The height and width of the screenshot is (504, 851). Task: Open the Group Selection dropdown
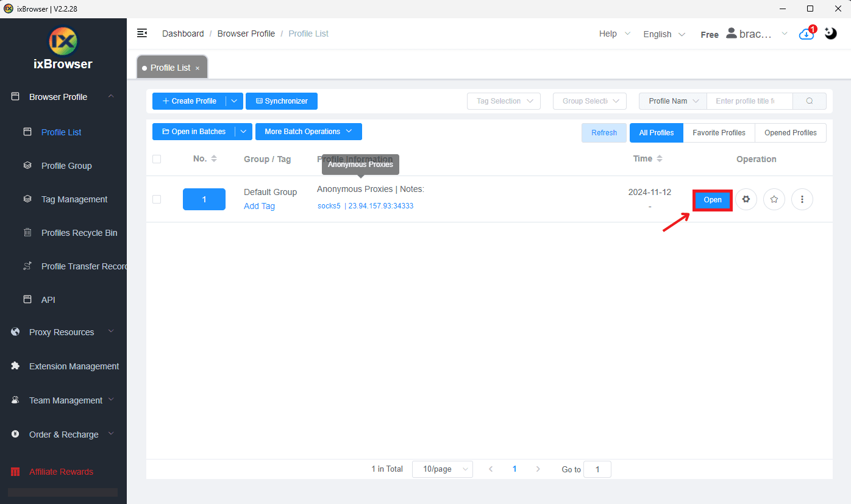589,101
